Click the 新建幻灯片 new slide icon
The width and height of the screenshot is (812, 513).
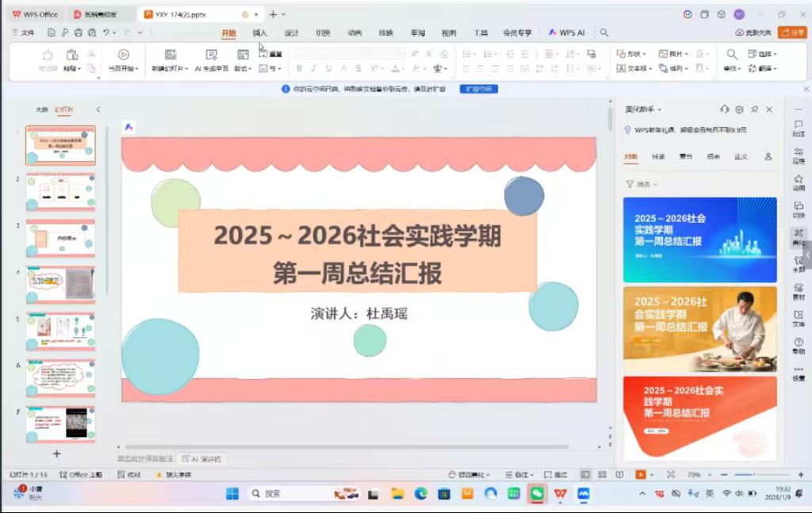(x=170, y=55)
